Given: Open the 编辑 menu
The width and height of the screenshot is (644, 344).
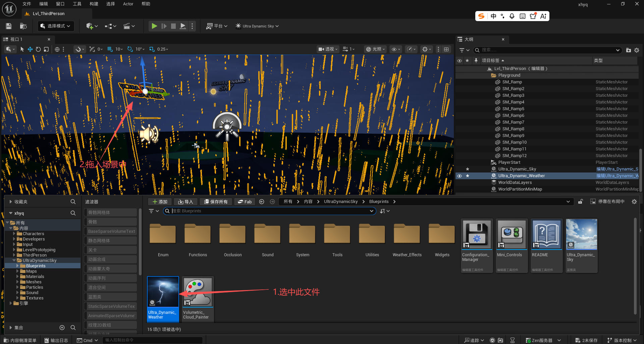Looking at the screenshot, I should pyautogui.click(x=44, y=4).
